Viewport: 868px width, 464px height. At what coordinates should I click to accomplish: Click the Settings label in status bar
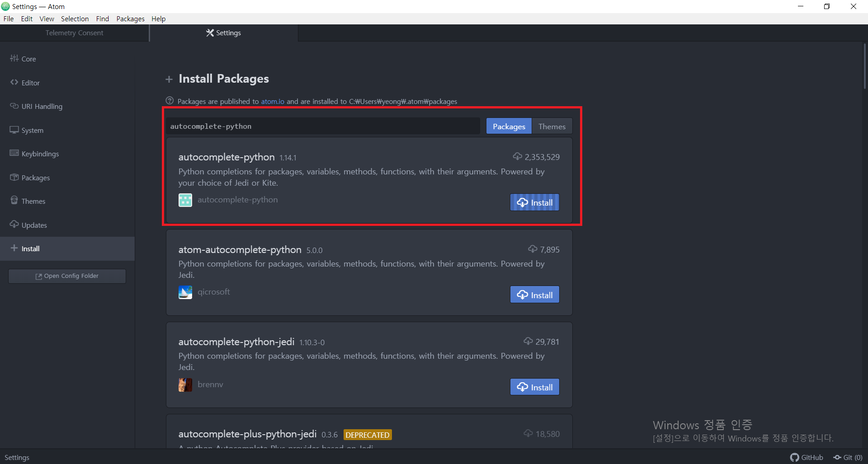pyautogui.click(x=17, y=457)
